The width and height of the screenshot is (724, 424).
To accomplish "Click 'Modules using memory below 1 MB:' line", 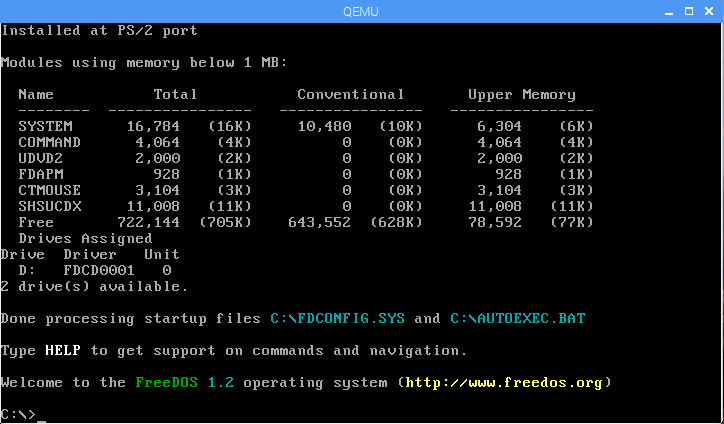I will tap(144, 63).
